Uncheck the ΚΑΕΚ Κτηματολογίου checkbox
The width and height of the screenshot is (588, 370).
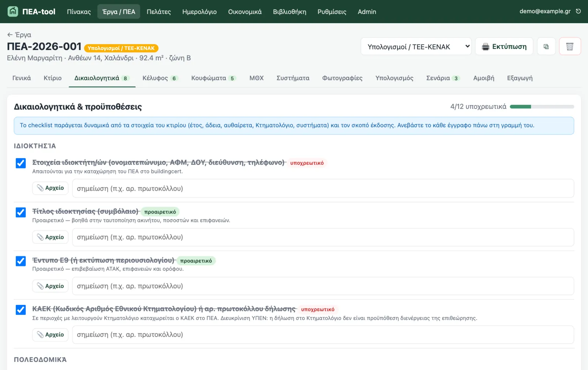21,310
